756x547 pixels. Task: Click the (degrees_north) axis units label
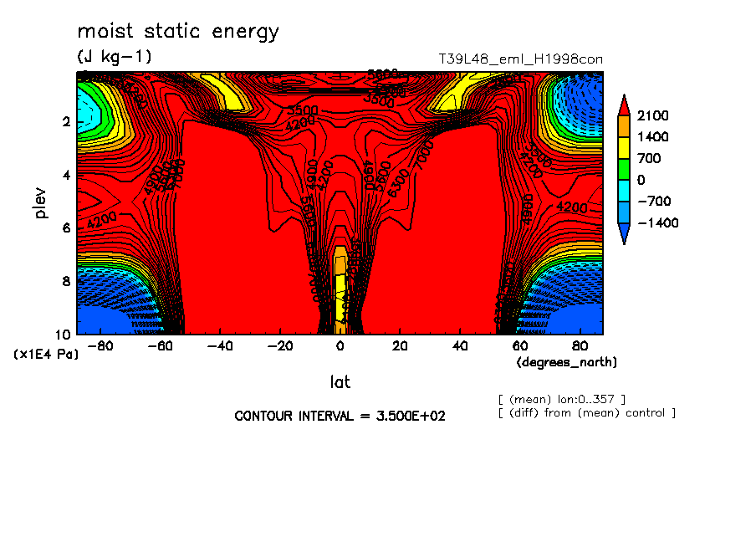pyautogui.click(x=567, y=362)
